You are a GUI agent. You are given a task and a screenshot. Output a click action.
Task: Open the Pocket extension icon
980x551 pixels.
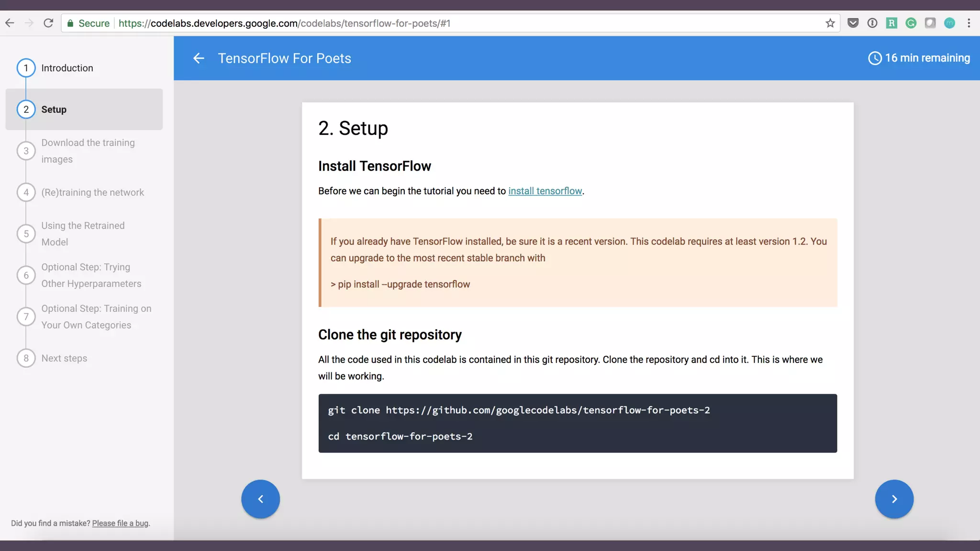point(853,23)
